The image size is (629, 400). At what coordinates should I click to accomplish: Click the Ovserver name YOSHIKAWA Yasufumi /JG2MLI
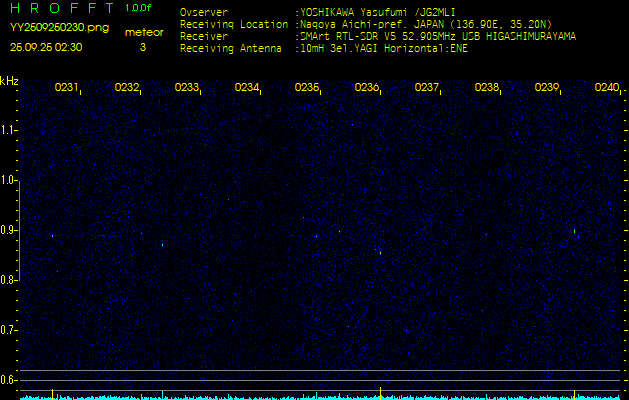(377, 12)
